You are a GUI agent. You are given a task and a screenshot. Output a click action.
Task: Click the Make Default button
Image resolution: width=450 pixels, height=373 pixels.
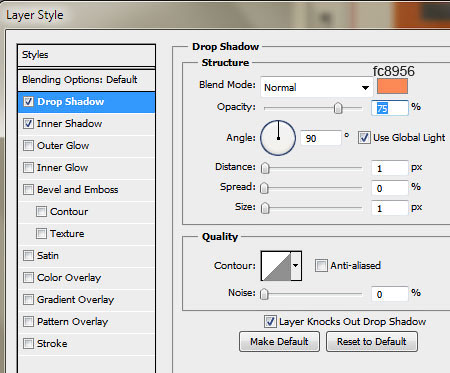279,341
